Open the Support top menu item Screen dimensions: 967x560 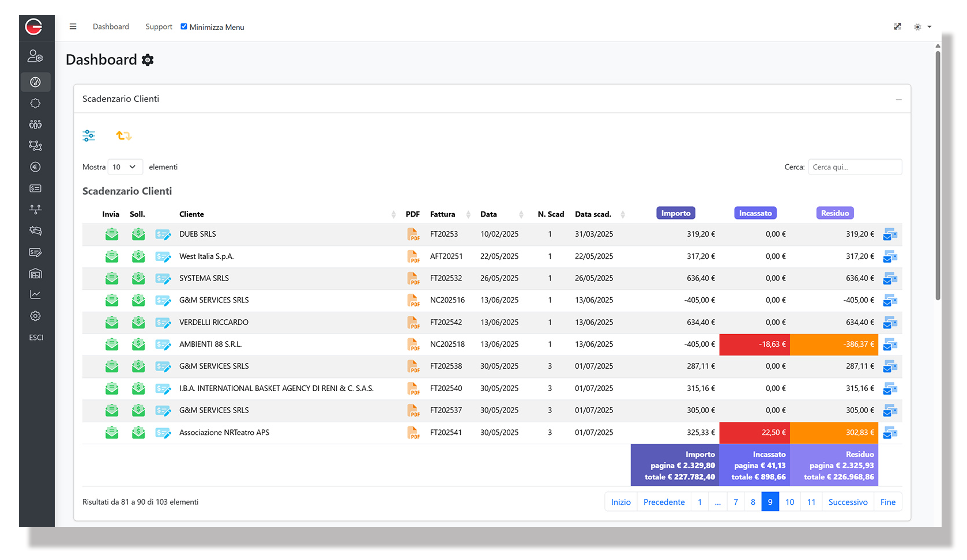click(x=159, y=27)
